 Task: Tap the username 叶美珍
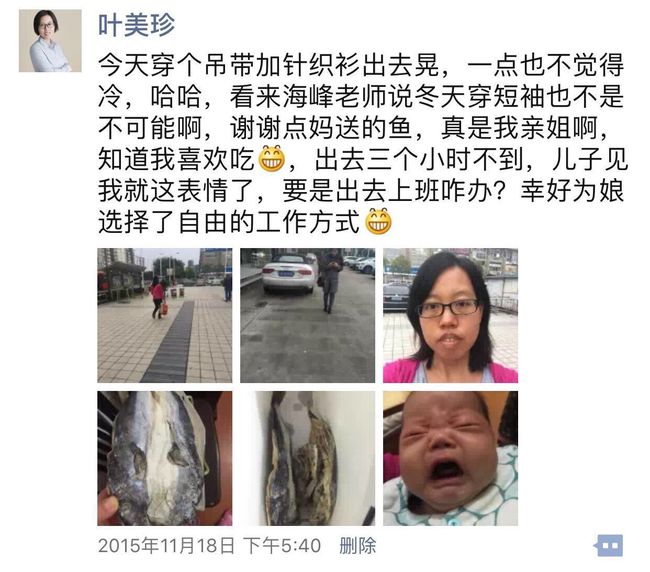point(136,25)
